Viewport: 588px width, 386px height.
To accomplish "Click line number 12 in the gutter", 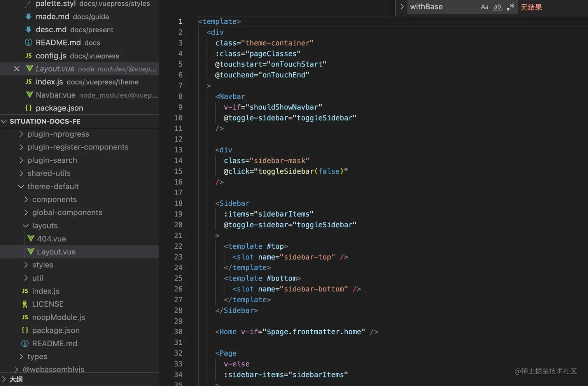I will pyautogui.click(x=178, y=139).
